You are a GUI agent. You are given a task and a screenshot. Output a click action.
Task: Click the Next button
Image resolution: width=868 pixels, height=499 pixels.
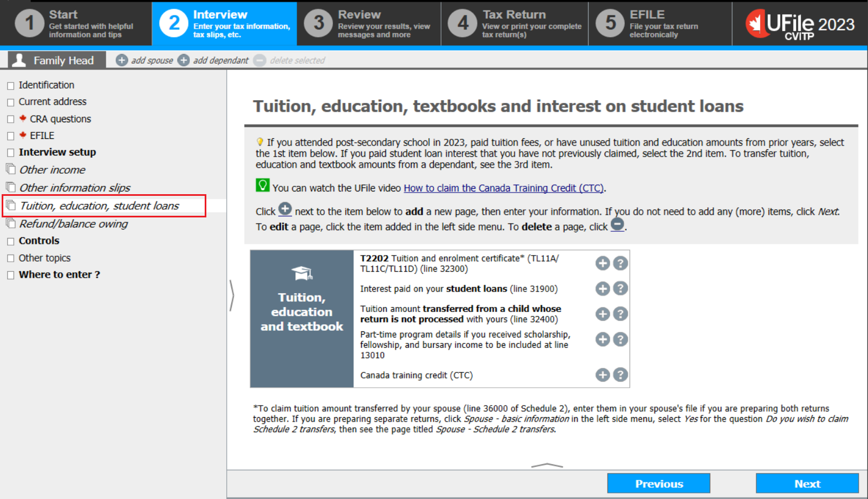click(807, 484)
